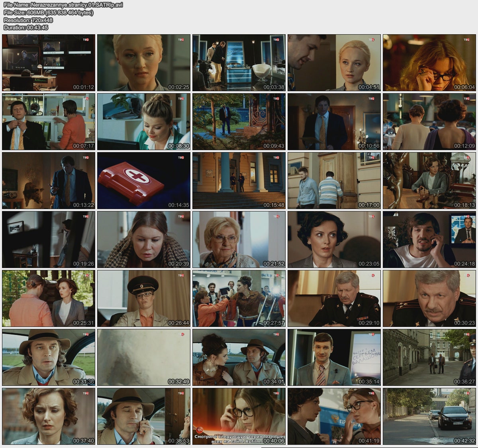
Task: Select the black car thumbnail at 00:42:32
Action: (429, 417)
